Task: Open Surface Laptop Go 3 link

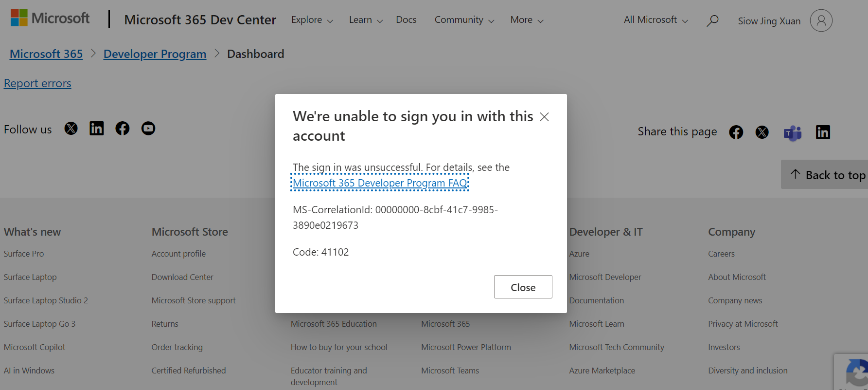Action: pos(39,324)
